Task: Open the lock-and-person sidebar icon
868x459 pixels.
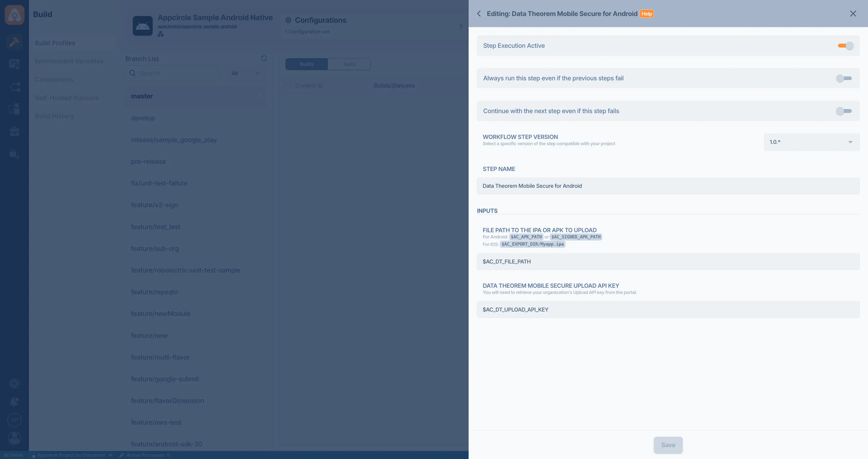Action: [14, 154]
